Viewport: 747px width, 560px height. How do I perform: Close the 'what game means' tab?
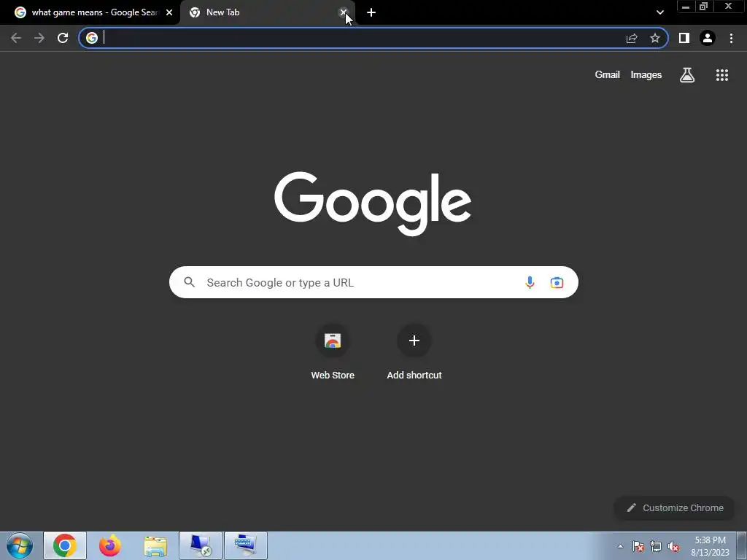tap(169, 12)
